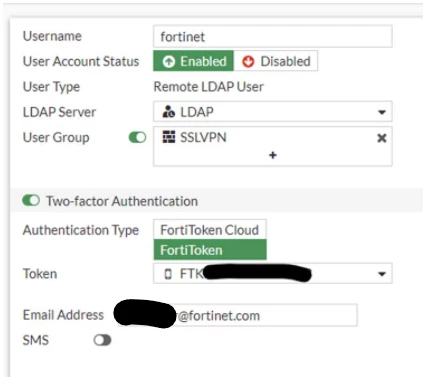Select FortiToken authentication type
The image size is (430, 388).
[x=210, y=250]
